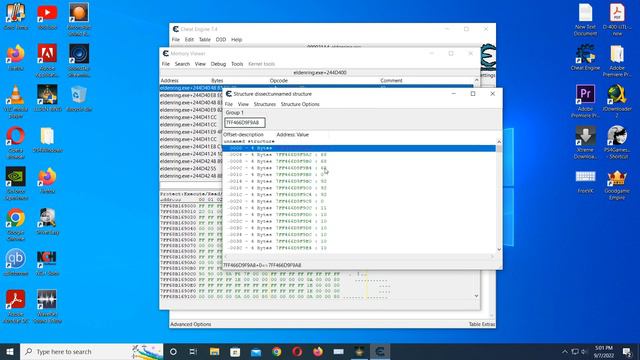Open the Adobe Acrobat DC desktop icon at bottom

tap(16, 306)
